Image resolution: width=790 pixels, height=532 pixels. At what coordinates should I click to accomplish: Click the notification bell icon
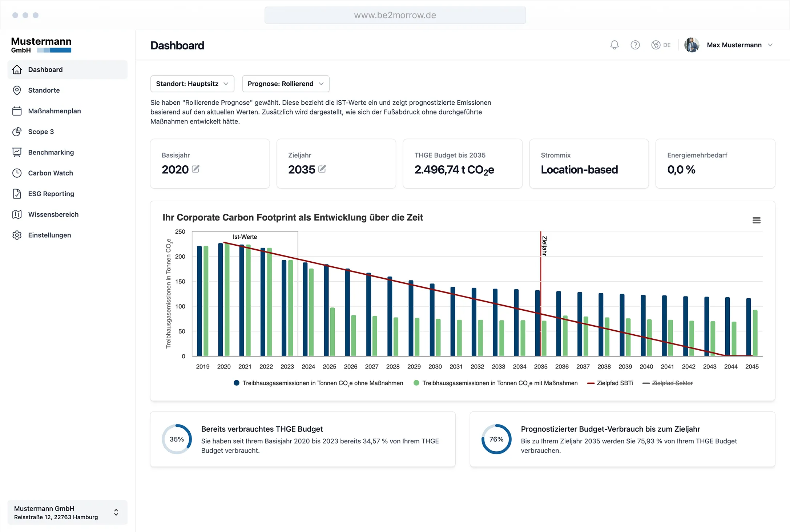click(614, 45)
